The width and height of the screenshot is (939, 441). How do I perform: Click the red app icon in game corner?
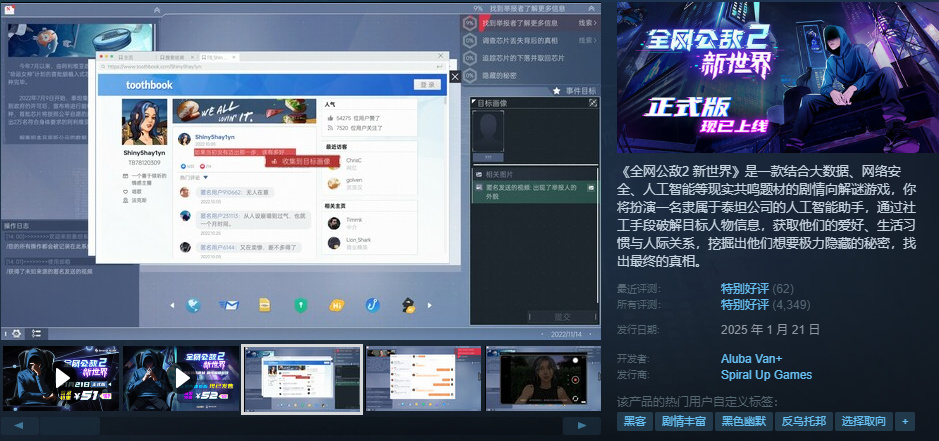pyautogui.click(x=10, y=10)
